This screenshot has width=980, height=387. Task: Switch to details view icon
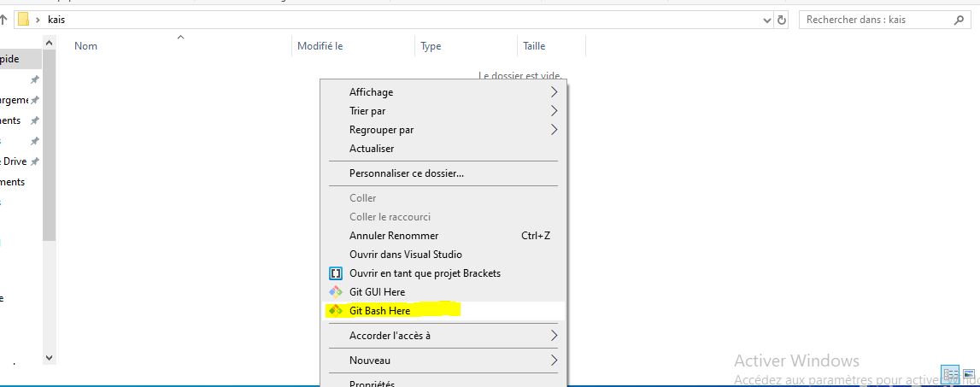[950, 374]
